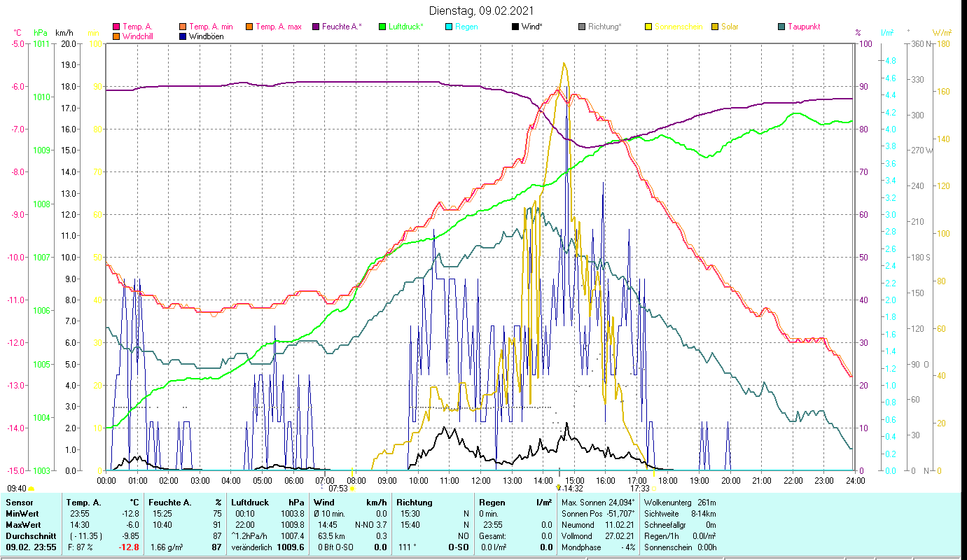Image resolution: width=967 pixels, height=560 pixels.
Task: Click the 'Sensor' table header
Action: pyautogui.click(x=18, y=503)
